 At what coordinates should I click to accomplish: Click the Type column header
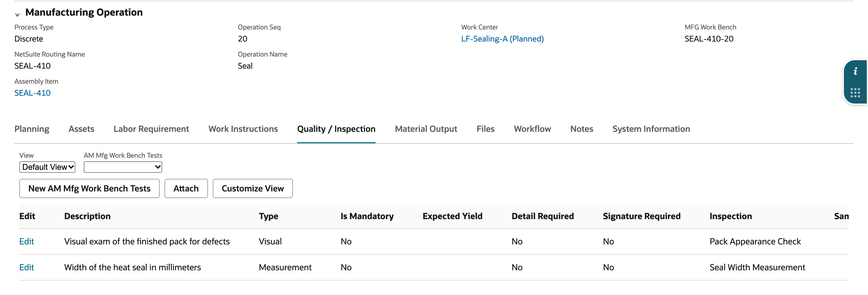click(268, 216)
